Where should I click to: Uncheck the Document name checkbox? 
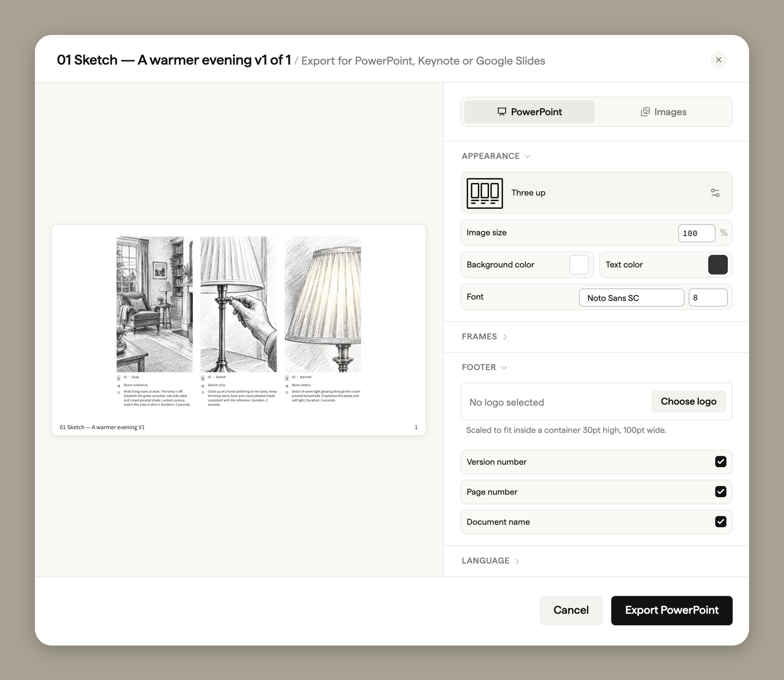[720, 522]
